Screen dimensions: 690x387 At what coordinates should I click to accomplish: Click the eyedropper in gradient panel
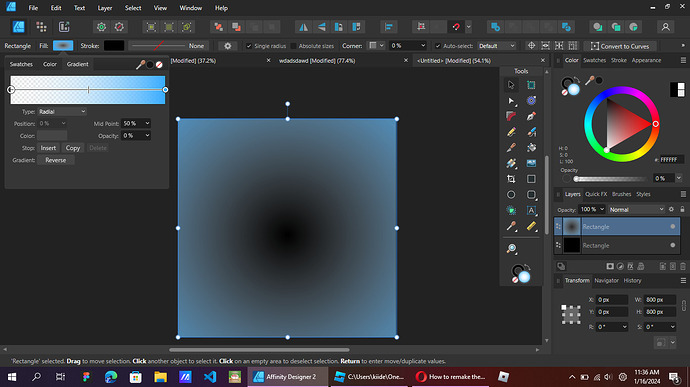click(x=140, y=65)
